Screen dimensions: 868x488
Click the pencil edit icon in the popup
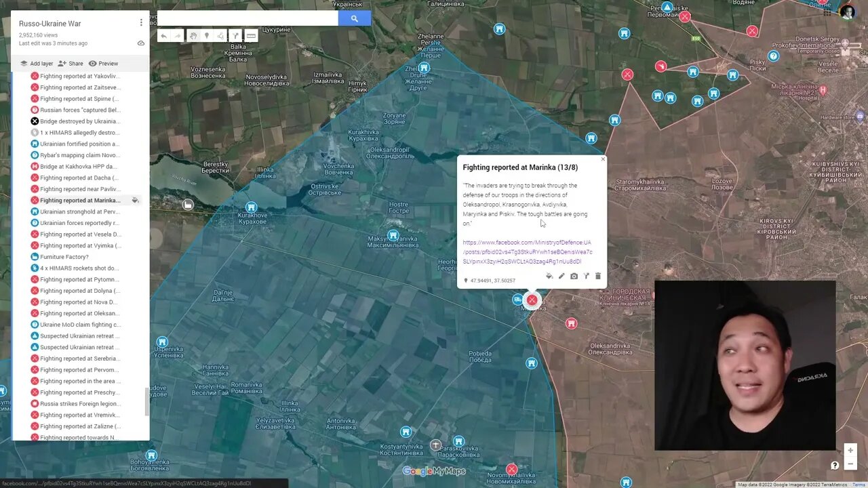(561, 276)
